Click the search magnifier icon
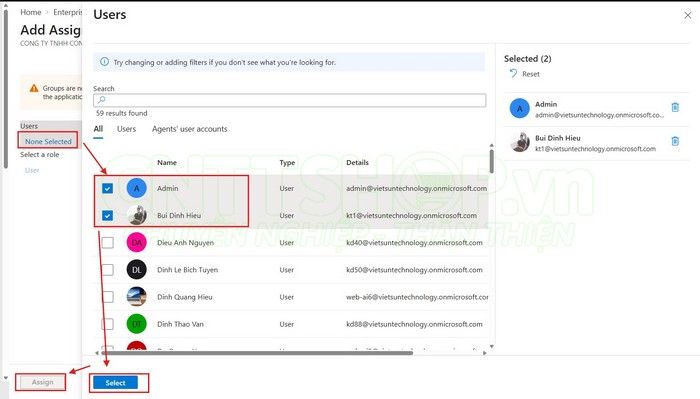Image resolution: width=700 pixels, height=399 pixels. pos(101,100)
